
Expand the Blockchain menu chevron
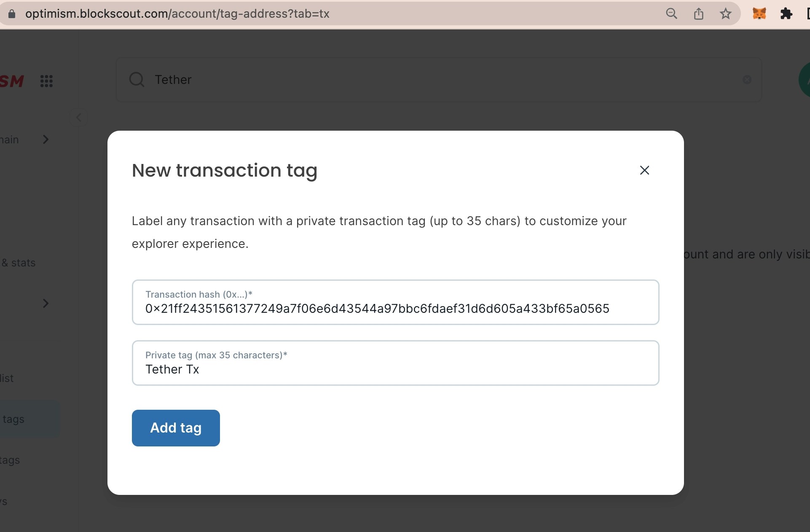(x=46, y=140)
